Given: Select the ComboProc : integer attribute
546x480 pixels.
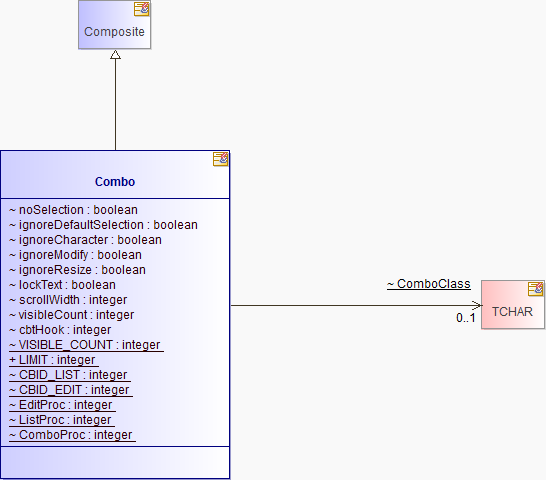Looking at the screenshot, I should 72,435.
